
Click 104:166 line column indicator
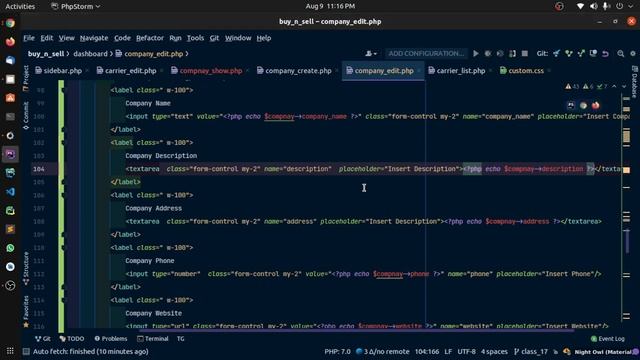427,351
